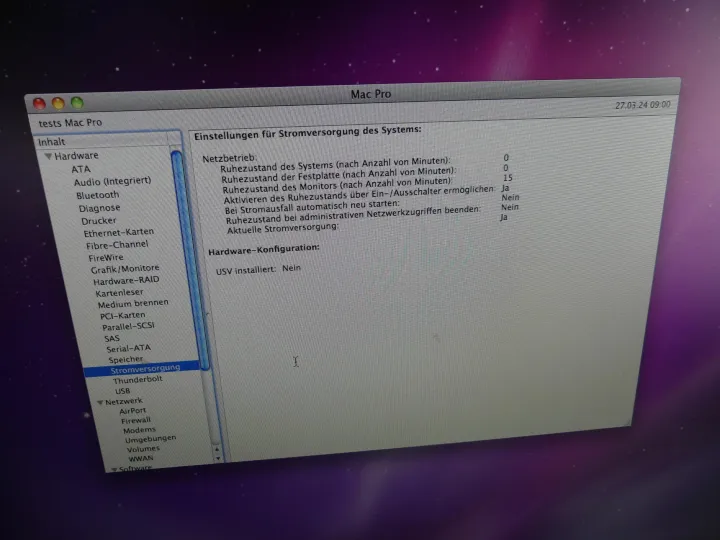This screenshot has width=720, height=540.
Task: Click Aktivieren des Ruhezustands über Ein-/Ausschalter row
Action: [x=360, y=195]
